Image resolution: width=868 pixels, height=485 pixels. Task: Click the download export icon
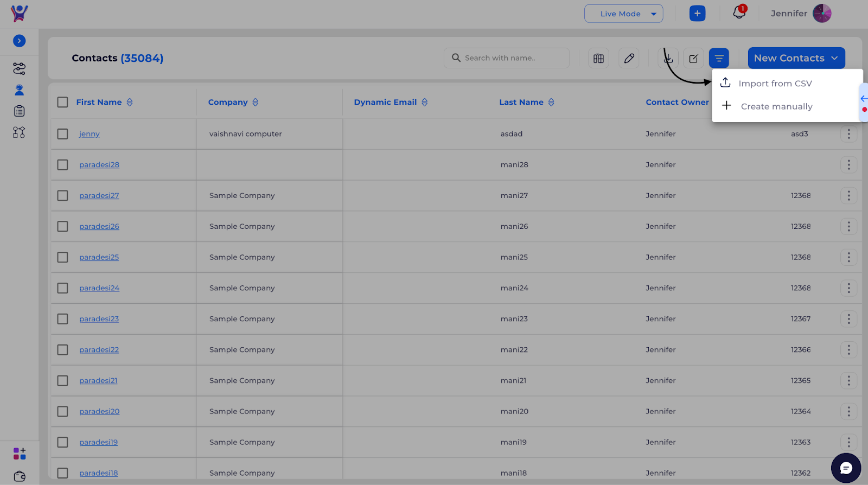pos(668,58)
